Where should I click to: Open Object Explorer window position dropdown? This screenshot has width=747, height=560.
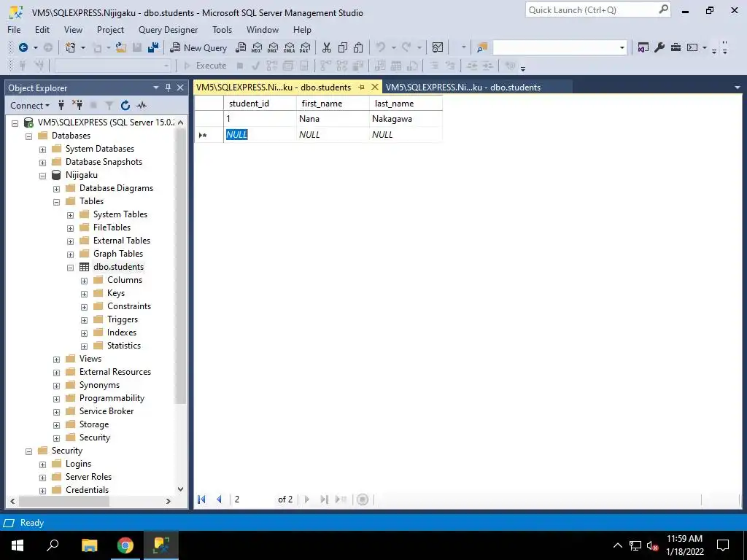(156, 87)
